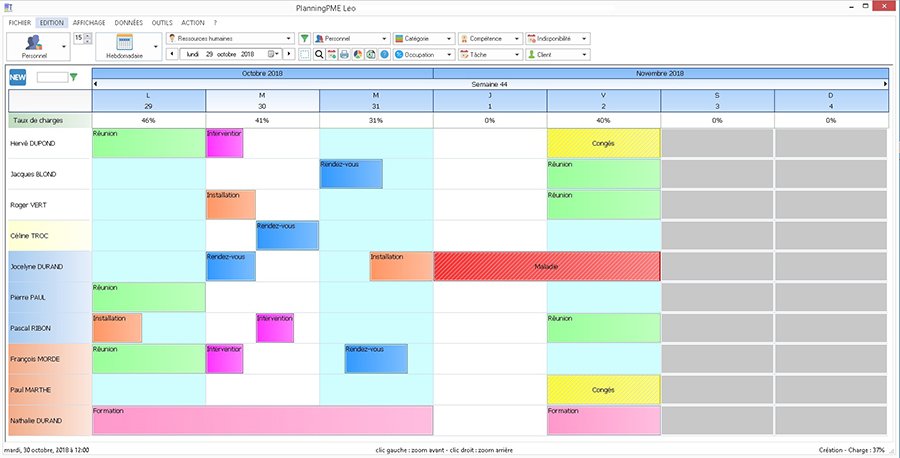Click the printer icon
This screenshot has height=458, width=900.
(344, 55)
